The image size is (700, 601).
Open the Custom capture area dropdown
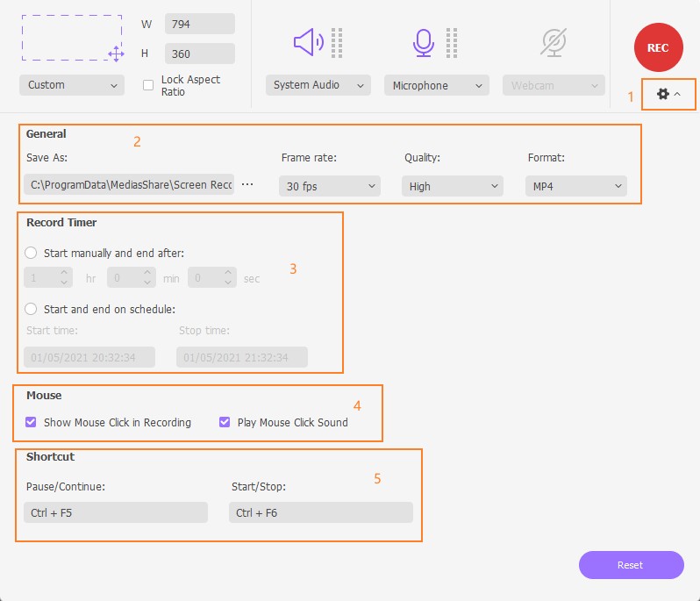tap(72, 85)
